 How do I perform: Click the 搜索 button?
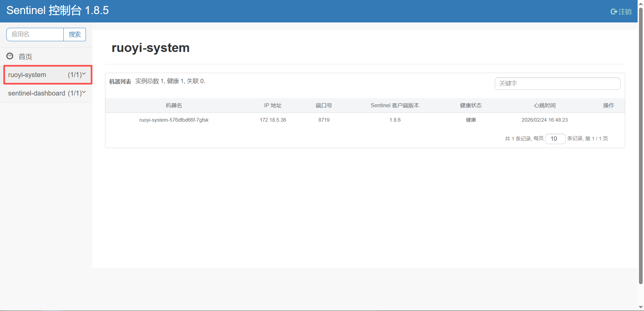pyautogui.click(x=74, y=35)
